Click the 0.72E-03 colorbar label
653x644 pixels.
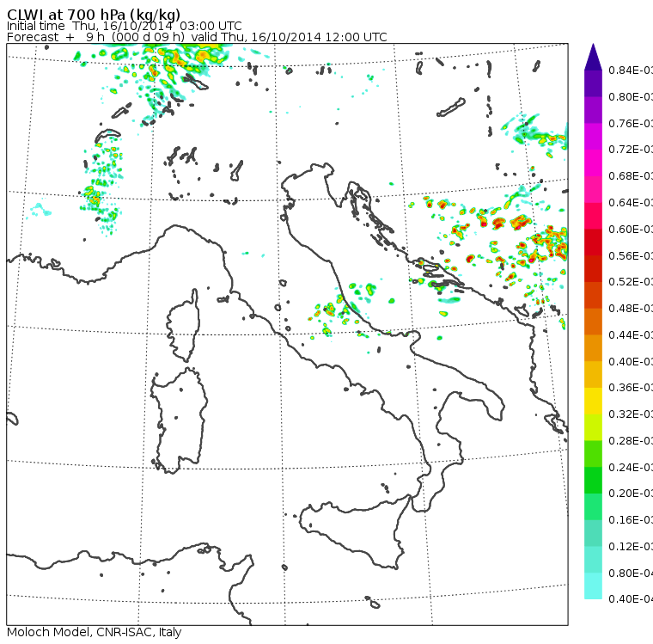click(x=631, y=150)
